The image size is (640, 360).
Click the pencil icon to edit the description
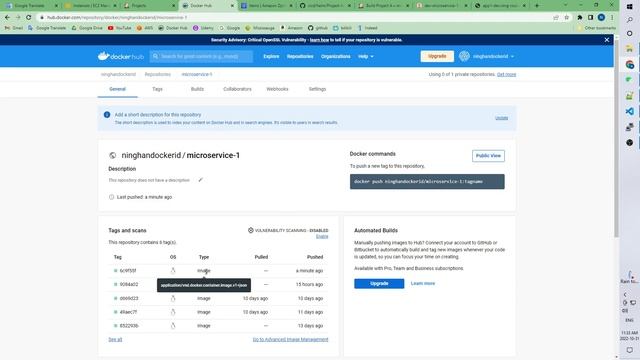(200, 180)
